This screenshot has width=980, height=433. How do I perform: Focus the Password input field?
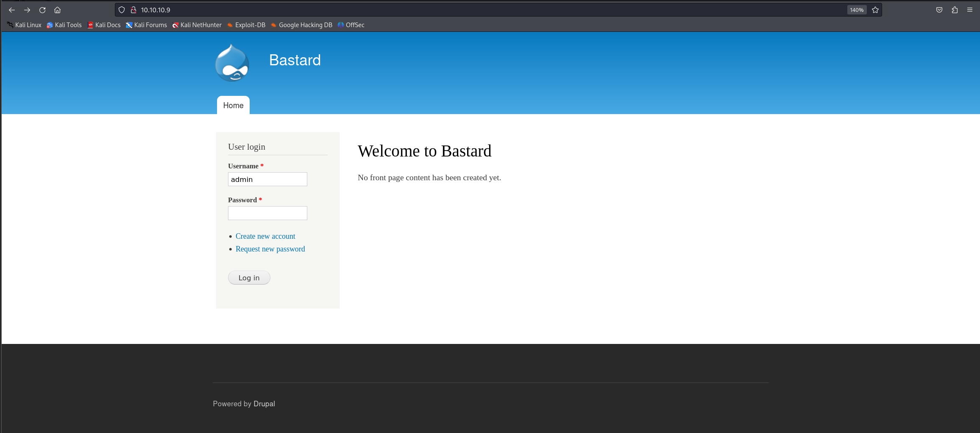click(x=267, y=213)
